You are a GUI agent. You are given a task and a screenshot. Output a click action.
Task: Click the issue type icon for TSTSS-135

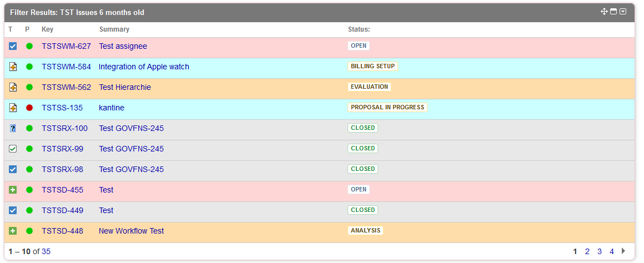(13, 108)
